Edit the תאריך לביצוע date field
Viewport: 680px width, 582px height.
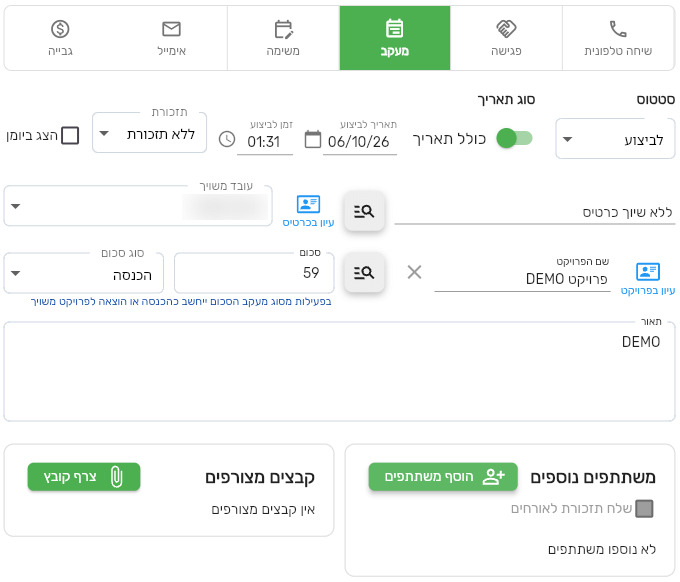point(360,142)
